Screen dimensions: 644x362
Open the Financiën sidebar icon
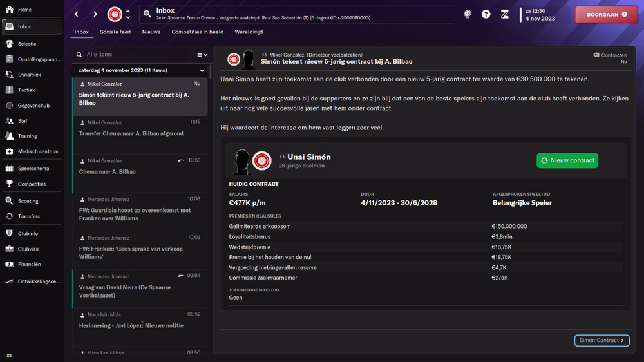click(9, 265)
